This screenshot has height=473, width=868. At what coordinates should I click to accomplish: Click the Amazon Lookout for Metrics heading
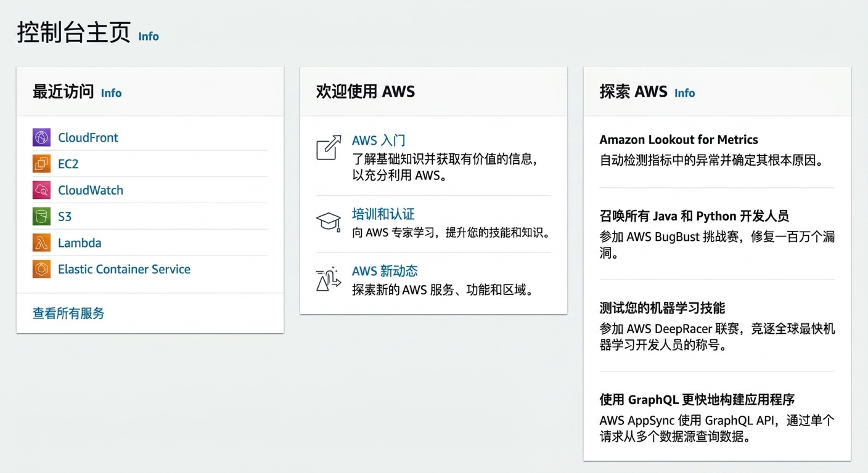[x=679, y=140]
